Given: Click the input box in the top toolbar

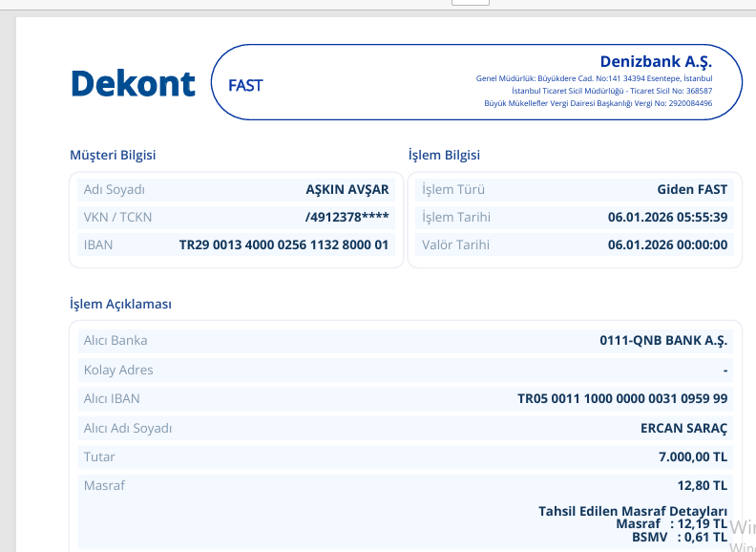Looking at the screenshot, I should pyautogui.click(x=470, y=3).
